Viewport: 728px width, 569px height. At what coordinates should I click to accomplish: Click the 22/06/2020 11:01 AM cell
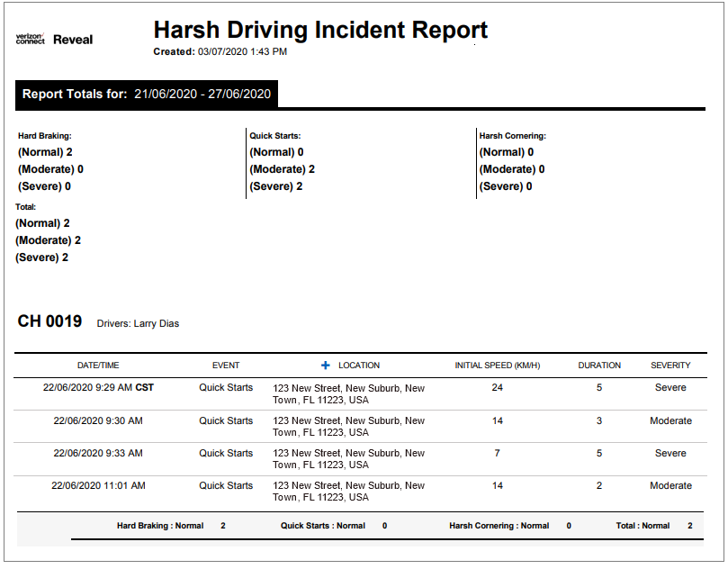98,486
